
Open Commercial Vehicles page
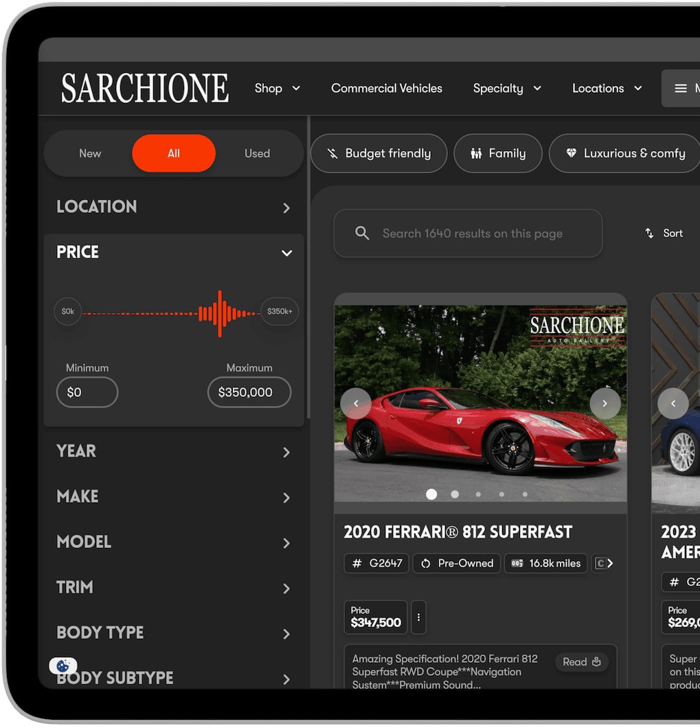pos(387,88)
